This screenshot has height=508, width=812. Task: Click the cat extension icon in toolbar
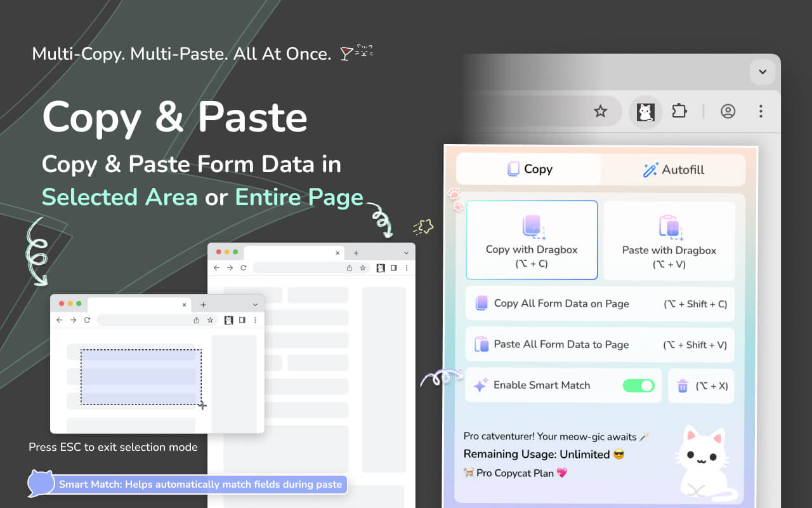[645, 111]
